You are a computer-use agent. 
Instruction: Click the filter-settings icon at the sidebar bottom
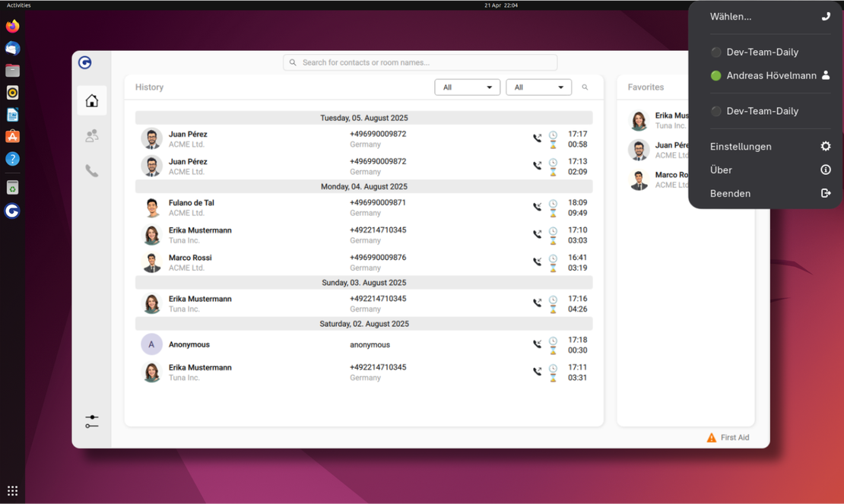(x=91, y=421)
